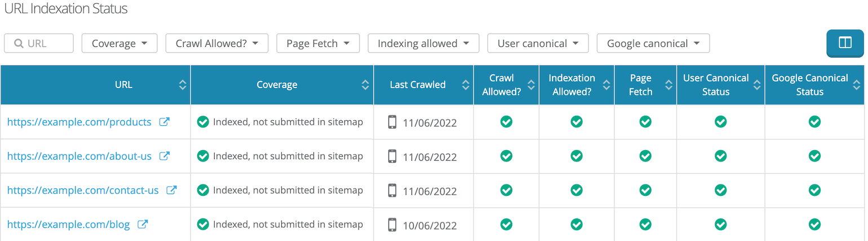Open the Crawl Allowed? filter dropdown
The image size is (868, 241).
click(x=216, y=43)
